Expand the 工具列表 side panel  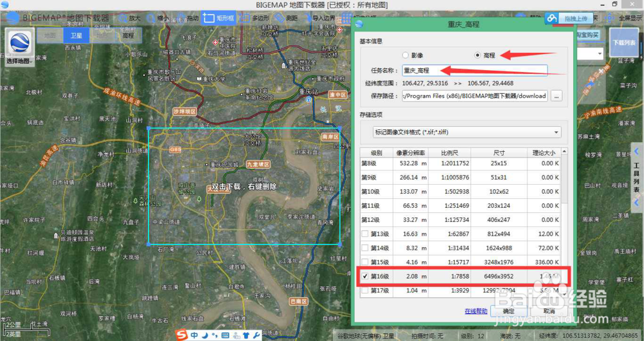pyautogui.click(x=637, y=178)
